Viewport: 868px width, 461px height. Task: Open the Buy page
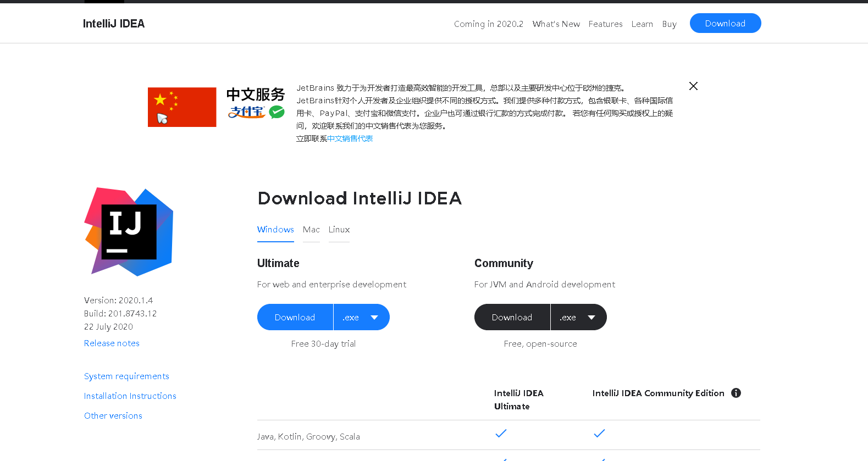pyautogui.click(x=670, y=24)
